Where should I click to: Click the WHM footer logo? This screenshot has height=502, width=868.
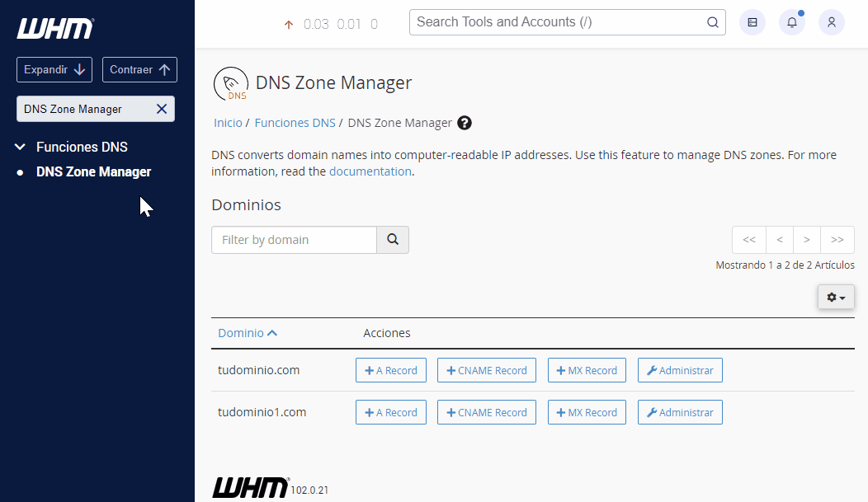250,487
